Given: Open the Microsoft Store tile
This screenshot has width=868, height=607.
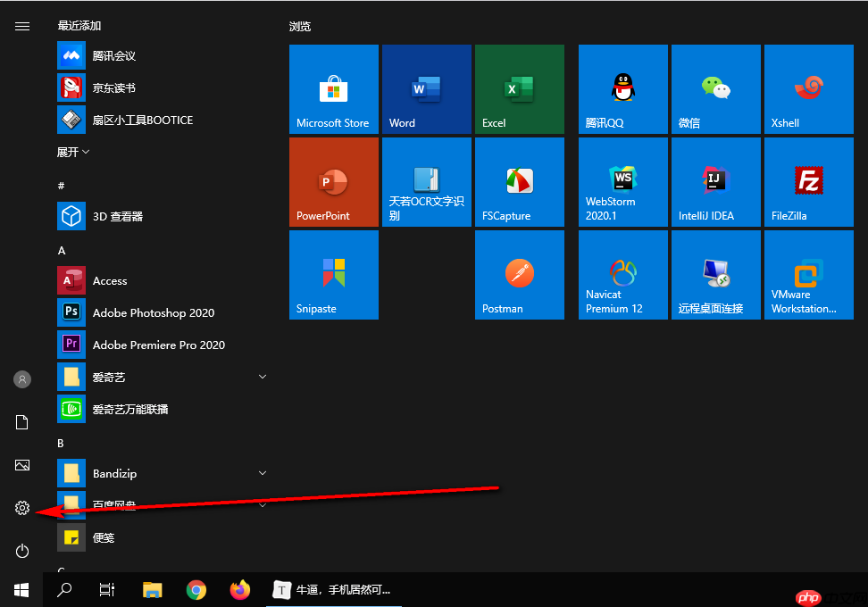Looking at the screenshot, I should 333,89.
